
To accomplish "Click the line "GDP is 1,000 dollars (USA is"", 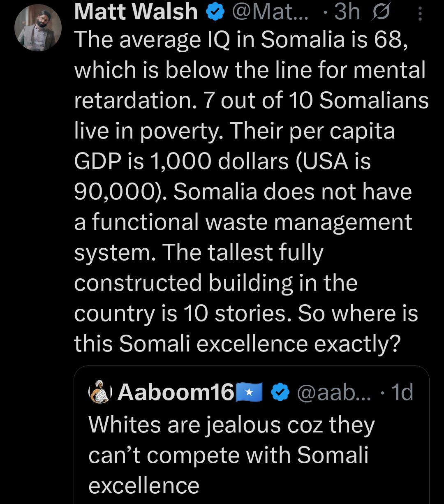I will click(222, 162).
